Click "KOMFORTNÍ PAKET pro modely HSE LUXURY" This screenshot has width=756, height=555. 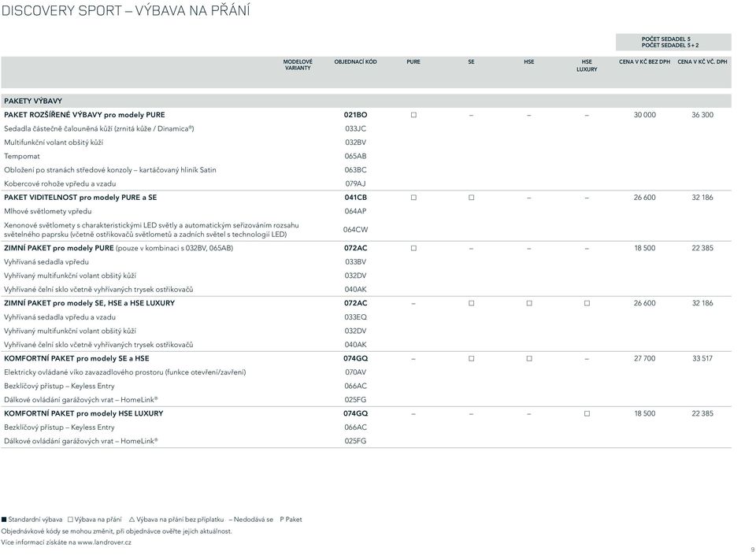tap(83, 414)
